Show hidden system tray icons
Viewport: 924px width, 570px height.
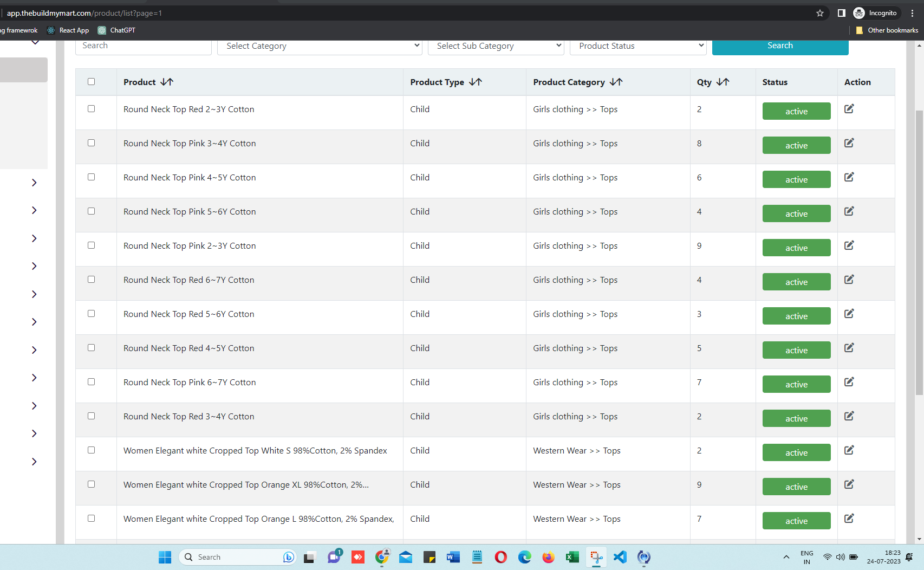click(786, 557)
